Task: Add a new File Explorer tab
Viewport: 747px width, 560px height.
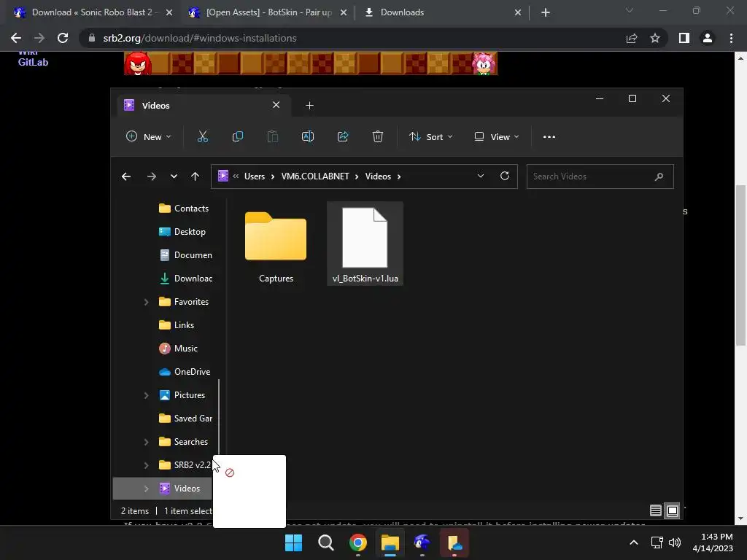Action: click(x=309, y=105)
